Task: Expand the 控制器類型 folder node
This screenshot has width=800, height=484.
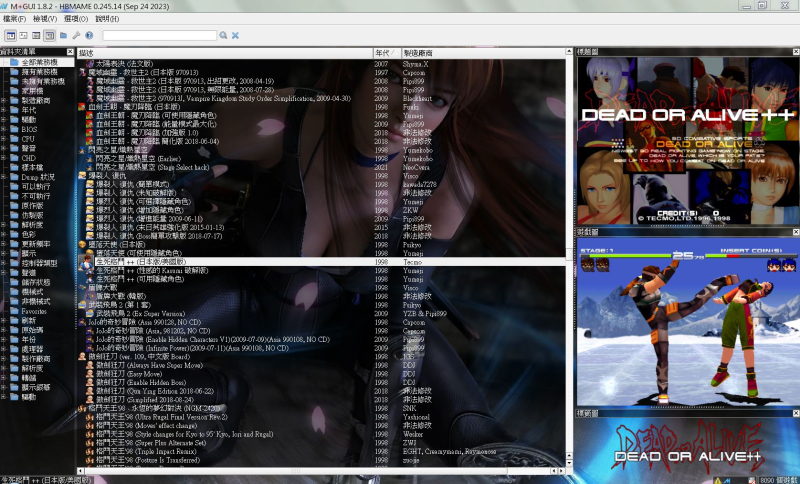Action: click(4, 263)
